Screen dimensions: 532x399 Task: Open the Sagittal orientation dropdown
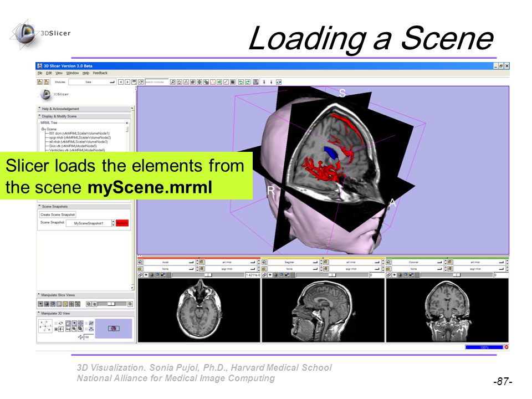pyautogui.click(x=294, y=262)
